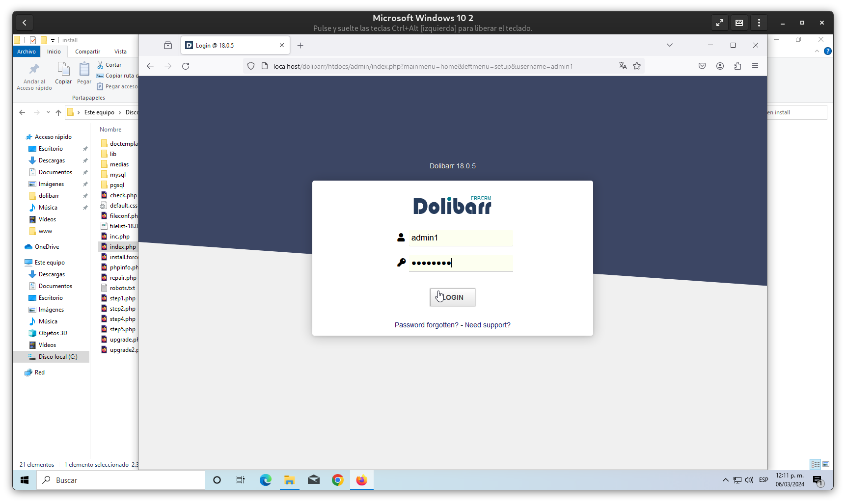Open Save to Pocket icon
This screenshot has height=504, width=846.
(702, 66)
